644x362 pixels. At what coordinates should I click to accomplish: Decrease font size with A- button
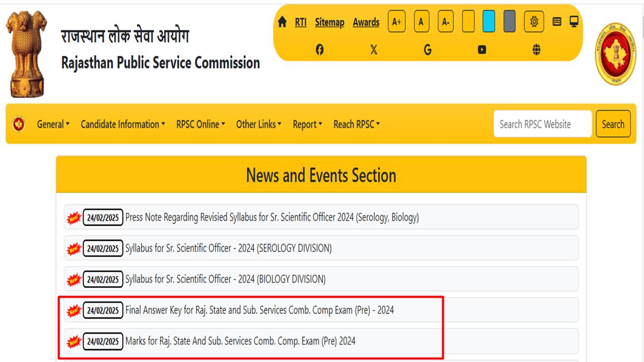pos(445,22)
